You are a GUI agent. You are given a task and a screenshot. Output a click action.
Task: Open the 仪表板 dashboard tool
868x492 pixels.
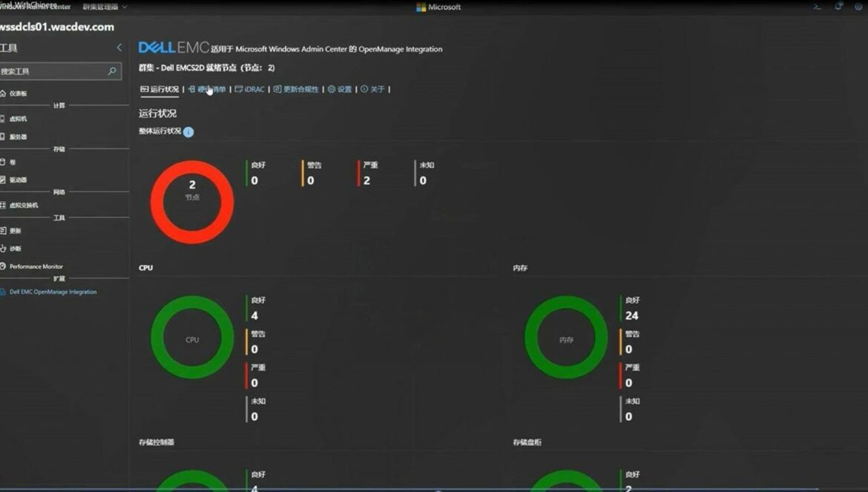[13, 94]
